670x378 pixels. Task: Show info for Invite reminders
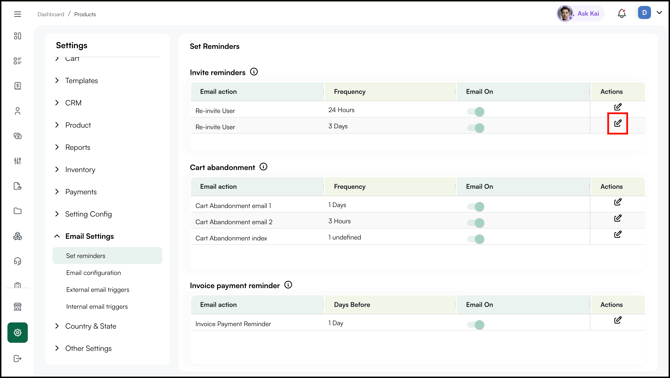pyautogui.click(x=254, y=72)
